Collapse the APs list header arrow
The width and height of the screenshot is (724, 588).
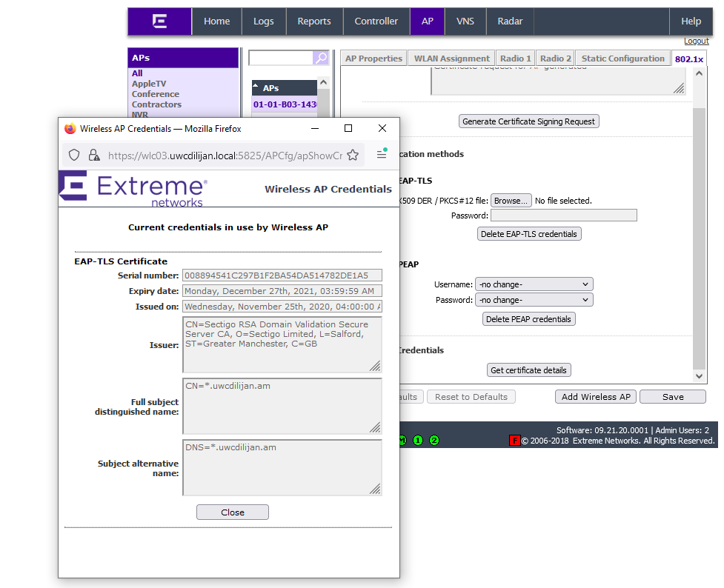256,87
